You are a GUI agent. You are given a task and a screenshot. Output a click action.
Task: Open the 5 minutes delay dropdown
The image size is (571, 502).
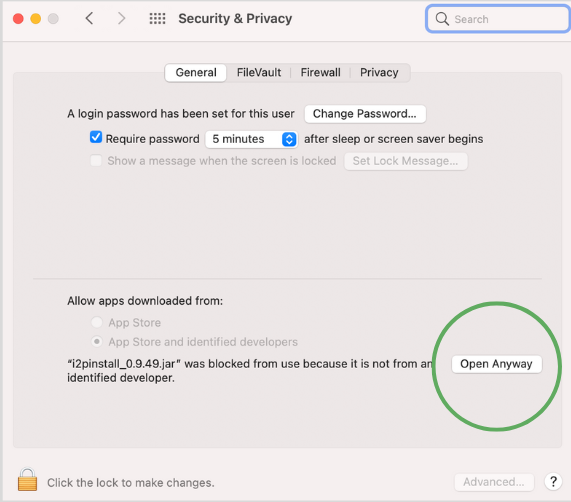252,139
